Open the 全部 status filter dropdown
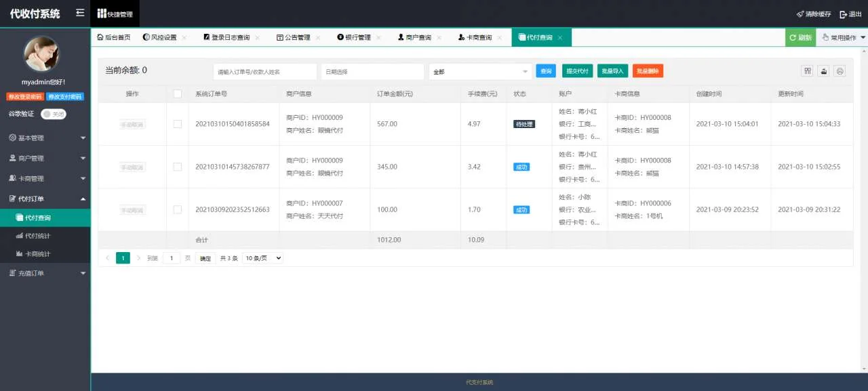 tap(480, 70)
